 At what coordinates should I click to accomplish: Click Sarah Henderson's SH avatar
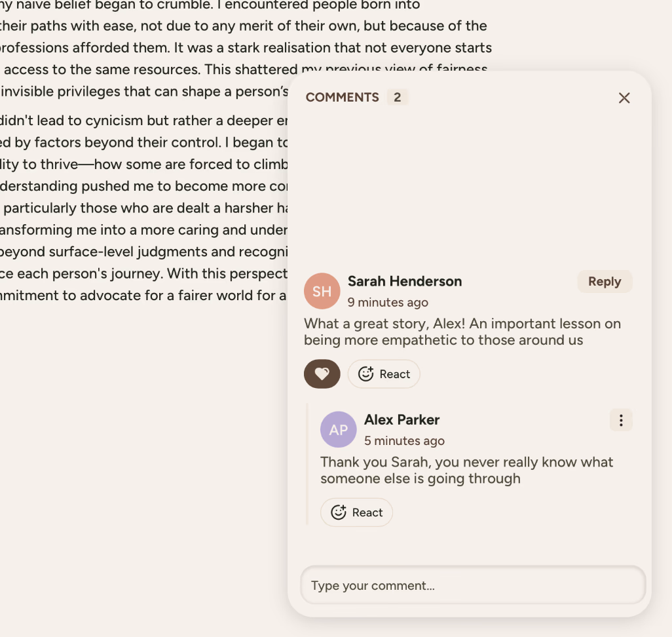(322, 291)
